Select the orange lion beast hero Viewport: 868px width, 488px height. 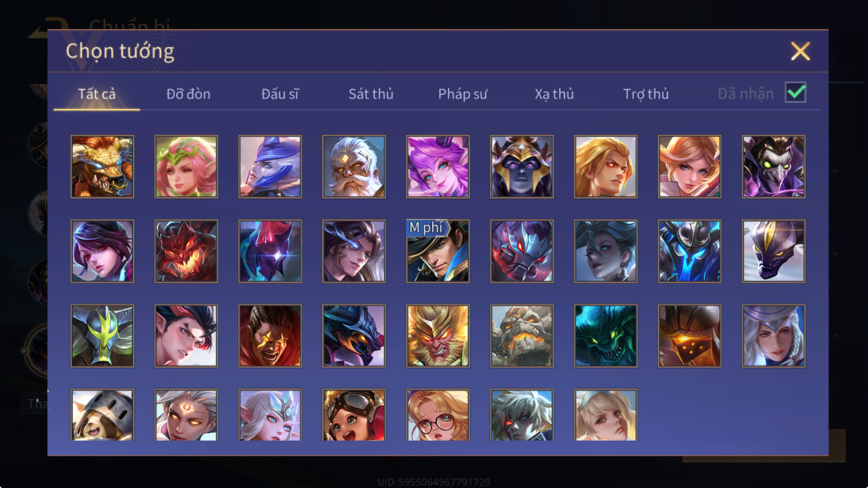(x=102, y=166)
